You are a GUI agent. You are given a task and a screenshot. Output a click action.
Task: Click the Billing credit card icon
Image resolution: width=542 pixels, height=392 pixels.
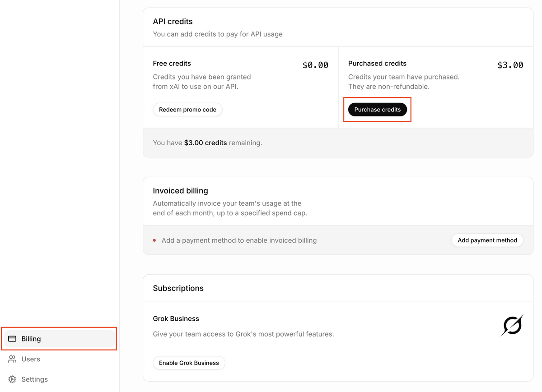coord(12,339)
